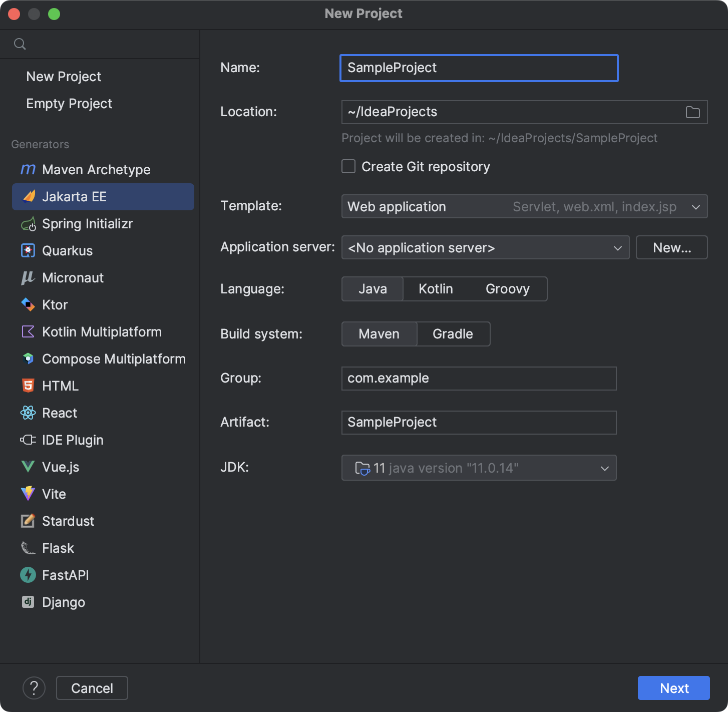Viewport: 728px width, 712px height.
Task: Enable the Create Git repository checkbox
Action: [348, 166]
